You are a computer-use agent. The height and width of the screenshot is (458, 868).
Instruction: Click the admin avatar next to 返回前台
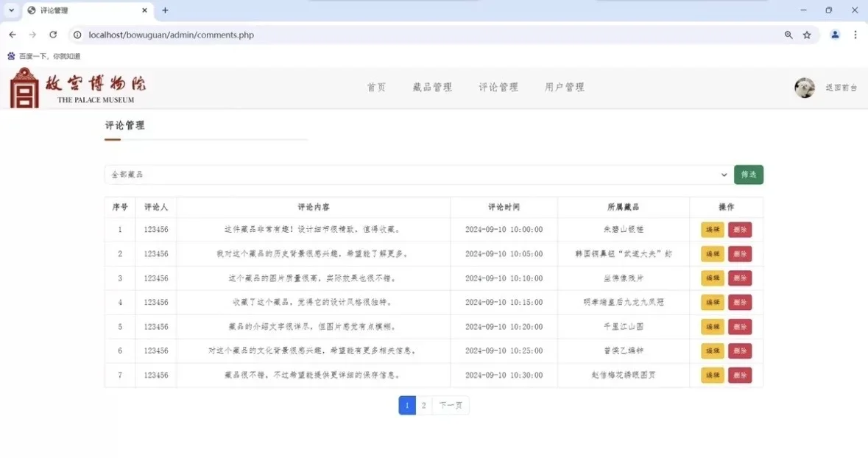tap(804, 88)
